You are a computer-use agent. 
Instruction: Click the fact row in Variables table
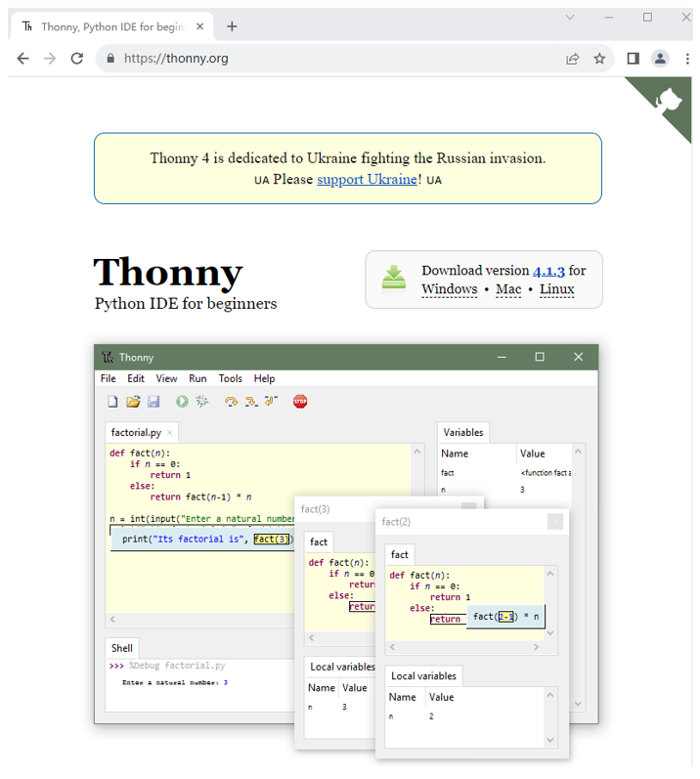coord(505,473)
